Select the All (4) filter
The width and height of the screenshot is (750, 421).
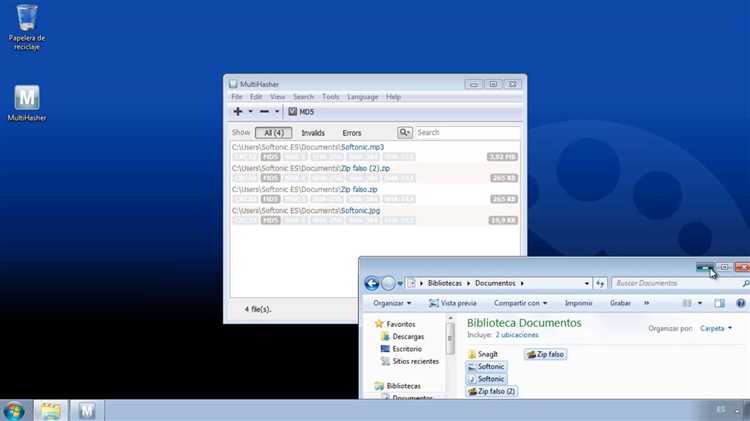[274, 133]
